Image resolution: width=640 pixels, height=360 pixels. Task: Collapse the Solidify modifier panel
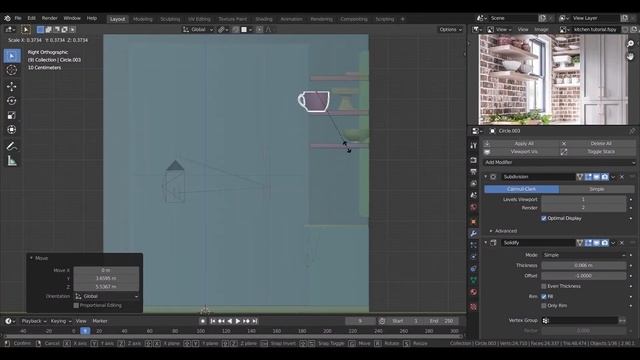click(486, 243)
